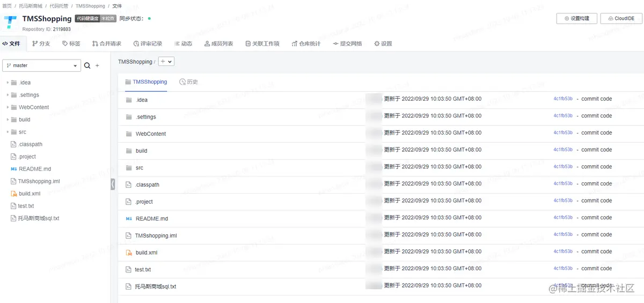Click the TMSShopping breadcrumb link at top
Image resolution: width=644 pixels, height=303 pixels.
(x=90, y=6)
